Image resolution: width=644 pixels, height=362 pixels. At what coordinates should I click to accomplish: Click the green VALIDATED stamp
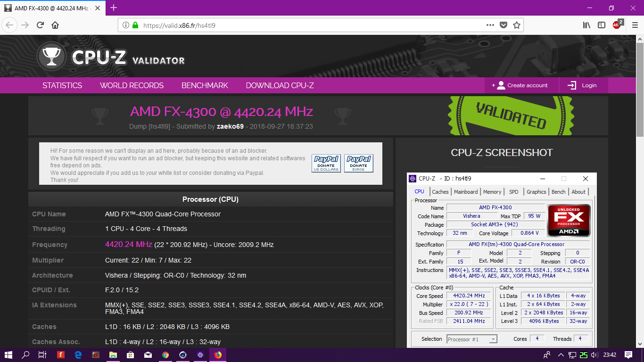511,116
